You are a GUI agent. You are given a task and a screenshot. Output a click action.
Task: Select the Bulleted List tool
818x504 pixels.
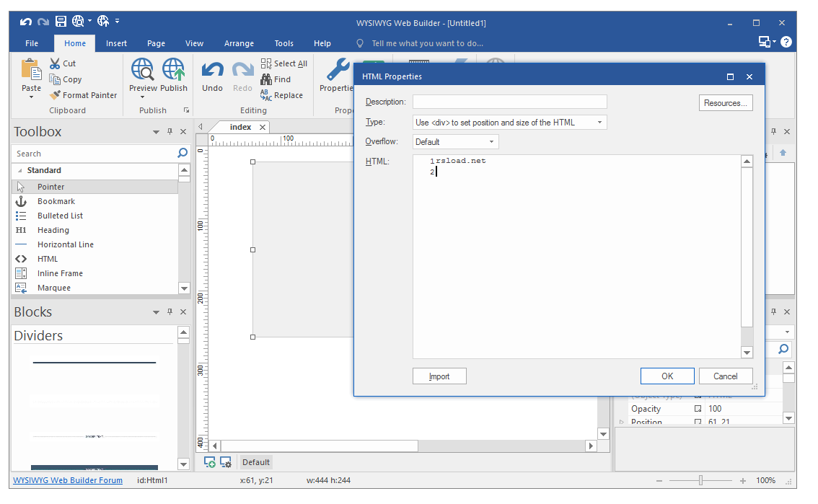(94, 216)
